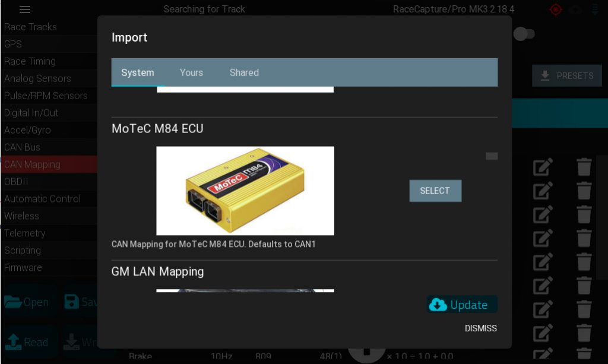Click the topmost pencil edit icon

coord(543,167)
